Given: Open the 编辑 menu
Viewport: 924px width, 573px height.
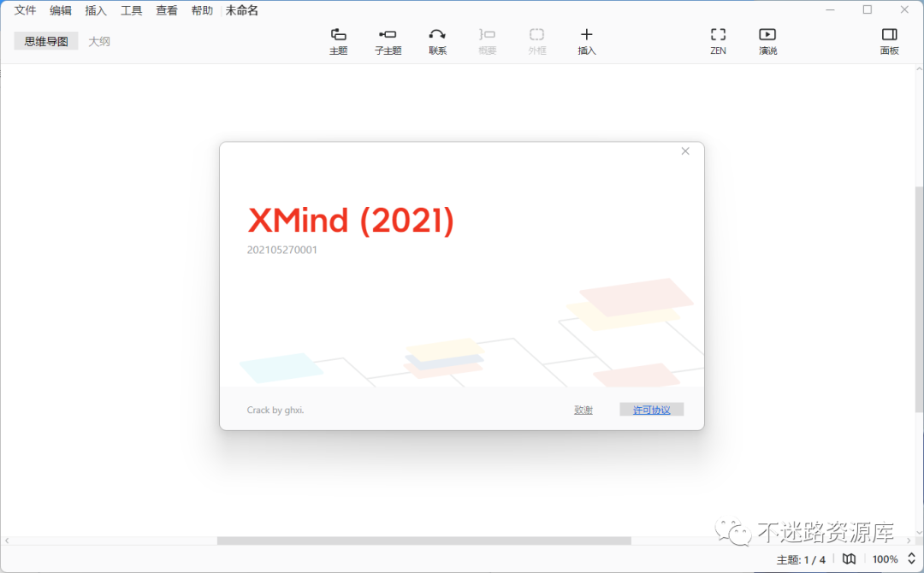Looking at the screenshot, I should click(61, 10).
